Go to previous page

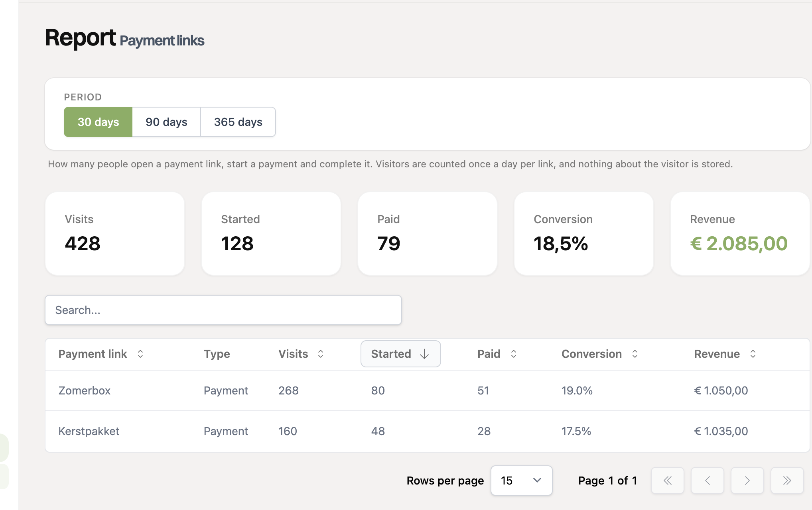[708, 481]
